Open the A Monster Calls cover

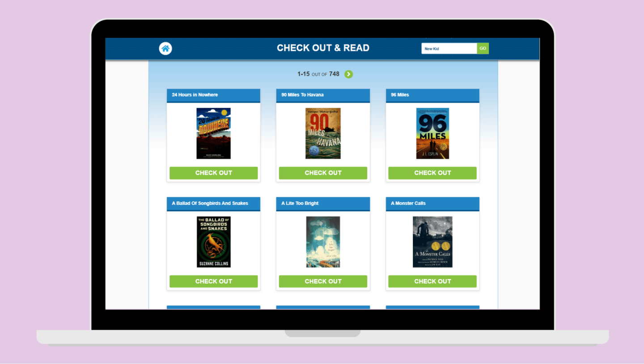[432, 242]
